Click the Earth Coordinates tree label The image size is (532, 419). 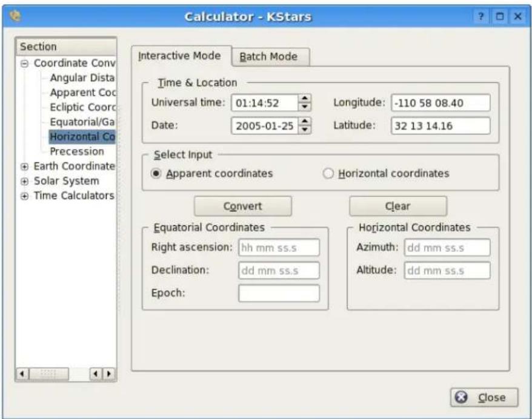coord(75,167)
